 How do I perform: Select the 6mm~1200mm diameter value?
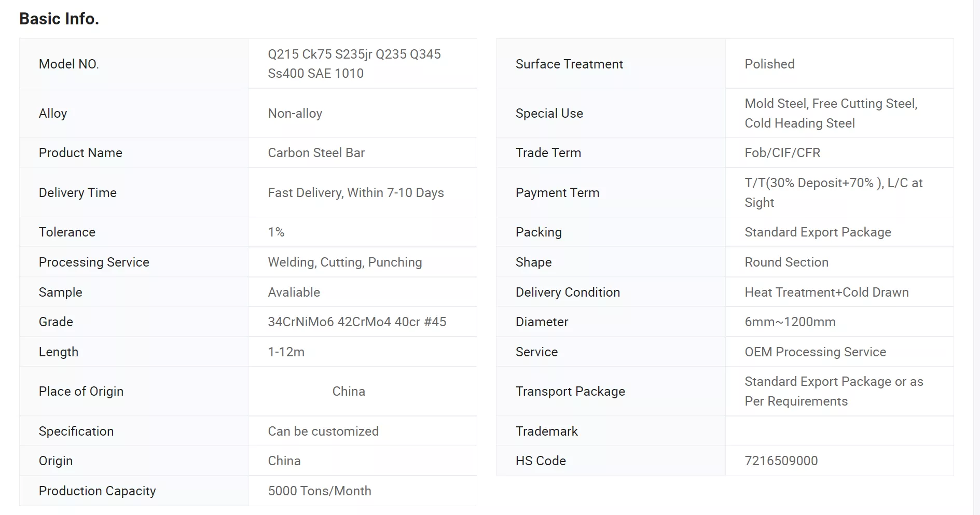(790, 322)
